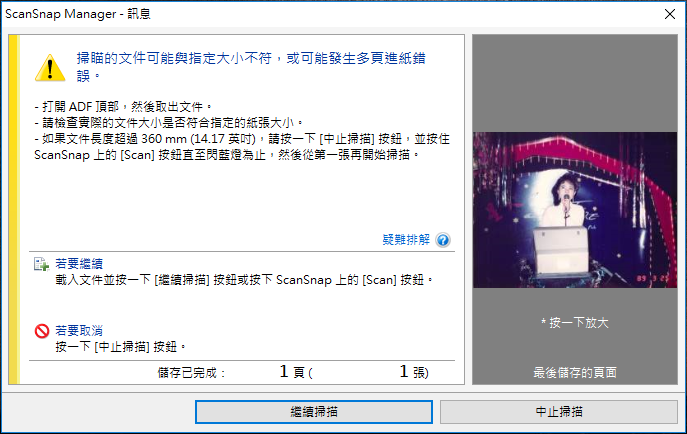687x434 pixels.
Task: Click the 中止掃描 button
Action: [x=559, y=412]
